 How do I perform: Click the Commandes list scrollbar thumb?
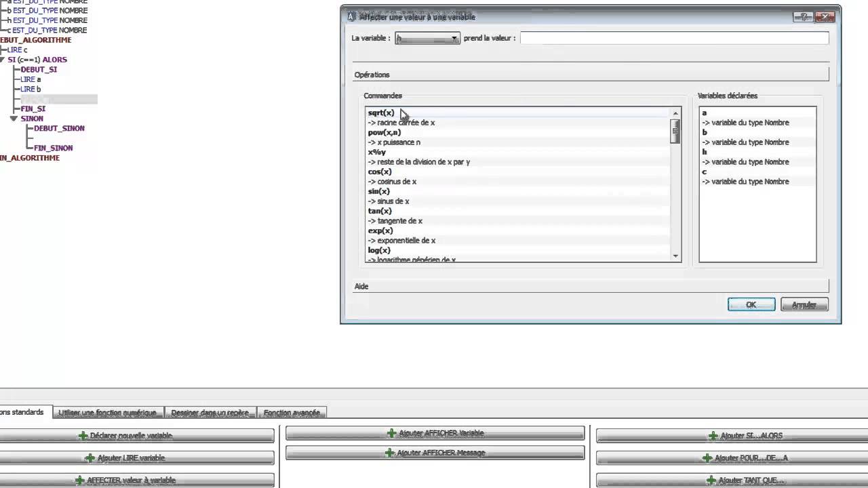pyautogui.click(x=675, y=131)
